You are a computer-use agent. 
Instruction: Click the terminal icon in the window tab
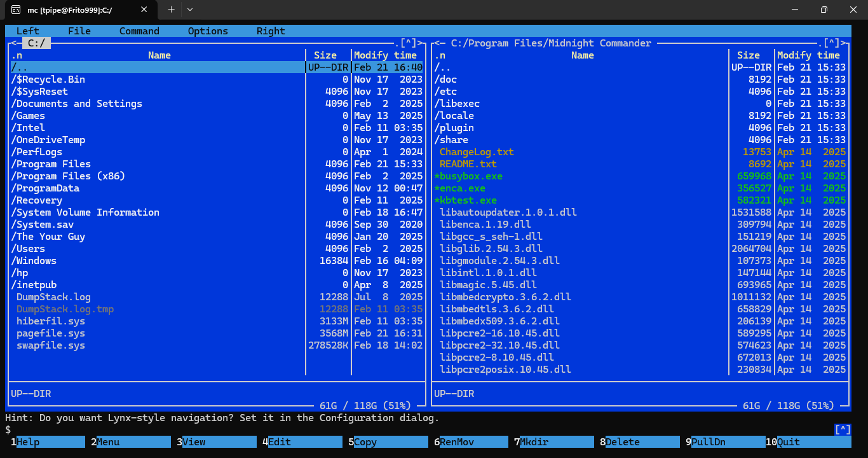click(15, 10)
